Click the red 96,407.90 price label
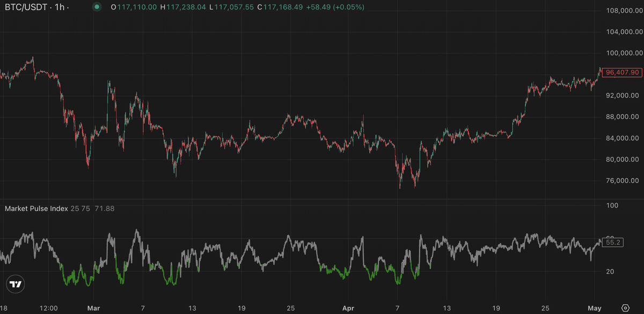This screenshot has height=314, width=644. pyautogui.click(x=622, y=72)
